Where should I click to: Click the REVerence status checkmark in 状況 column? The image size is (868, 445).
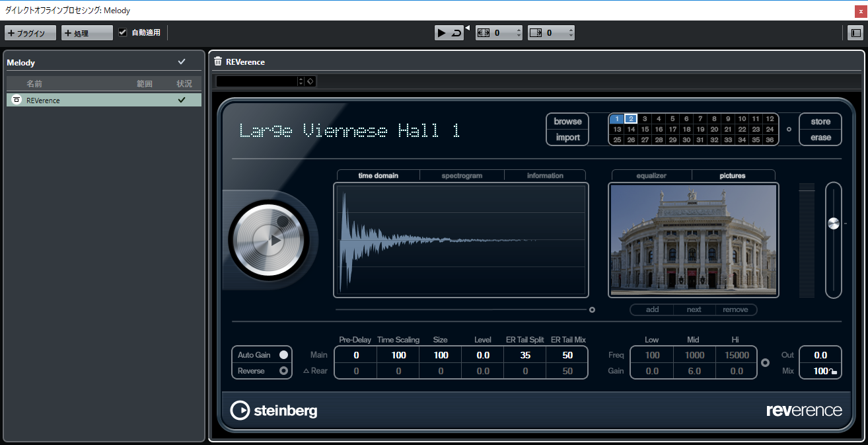pyautogui.click(x=182, y=100)
